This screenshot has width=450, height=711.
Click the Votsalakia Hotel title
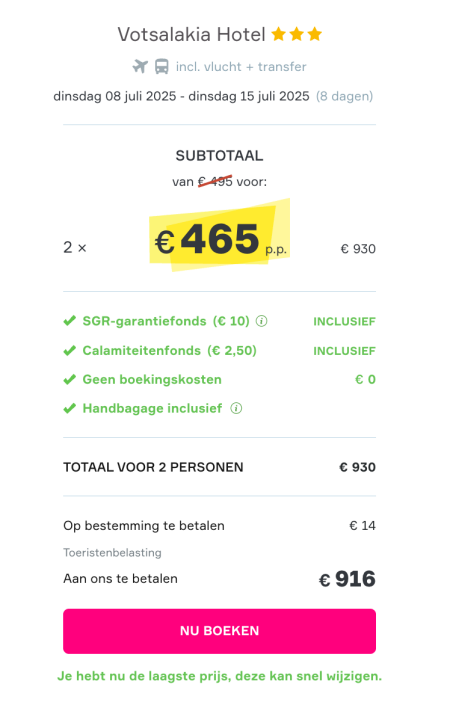pyautogui.click(x=191, y=34)
